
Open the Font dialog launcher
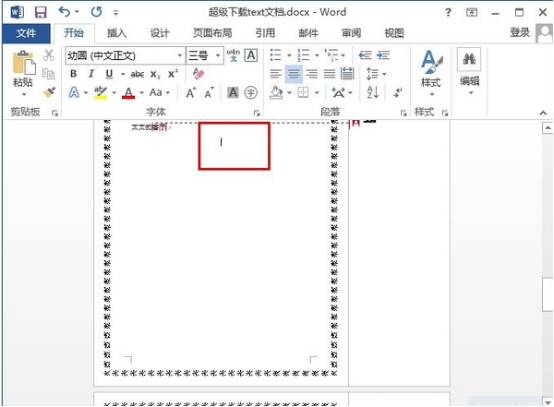tap(257, 113)
